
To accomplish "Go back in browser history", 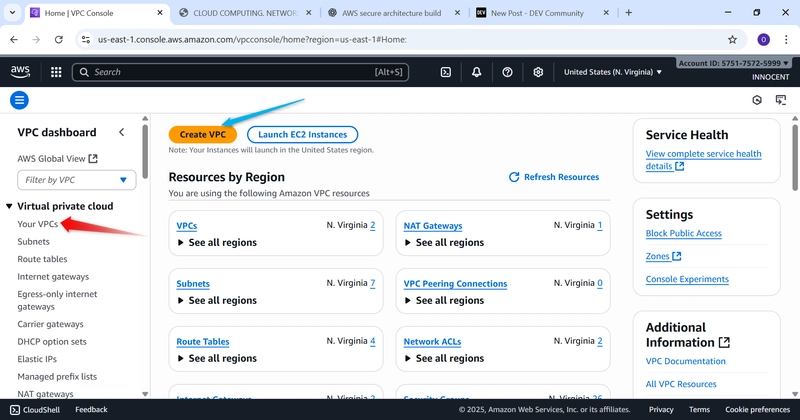I will (x=14, y=39).
